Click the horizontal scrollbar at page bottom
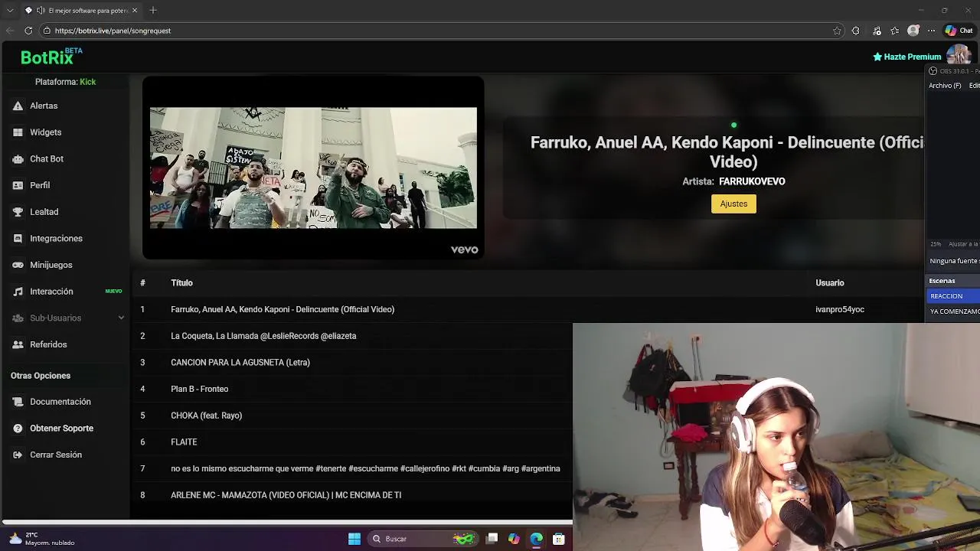 click(x=286, y=523)
